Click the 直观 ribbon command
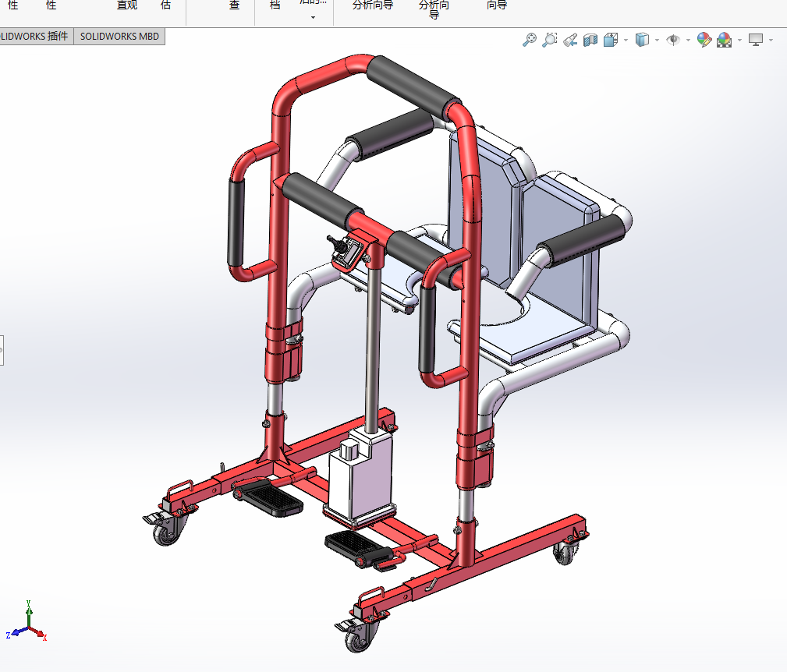This screenshot has width=787, height=672. [x=127, y=5]
